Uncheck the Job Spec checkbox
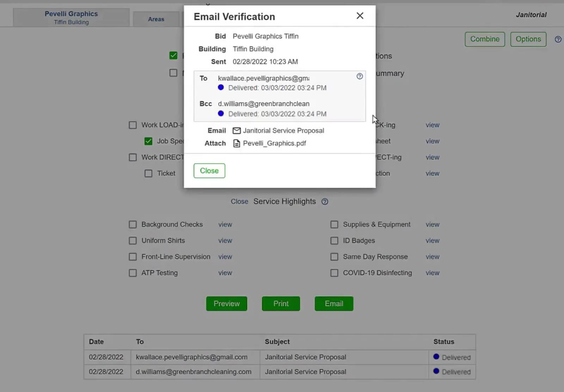 tap(148, 141)
